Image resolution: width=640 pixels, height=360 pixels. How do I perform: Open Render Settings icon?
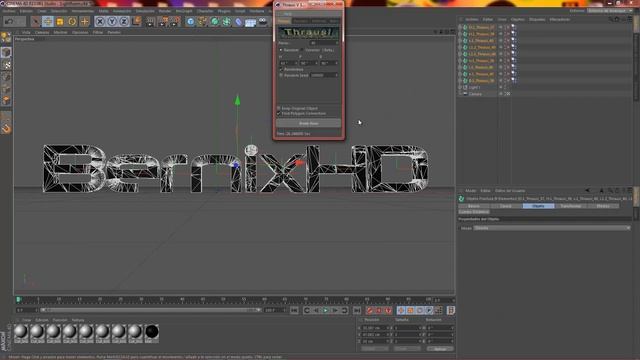pos(175,21)
